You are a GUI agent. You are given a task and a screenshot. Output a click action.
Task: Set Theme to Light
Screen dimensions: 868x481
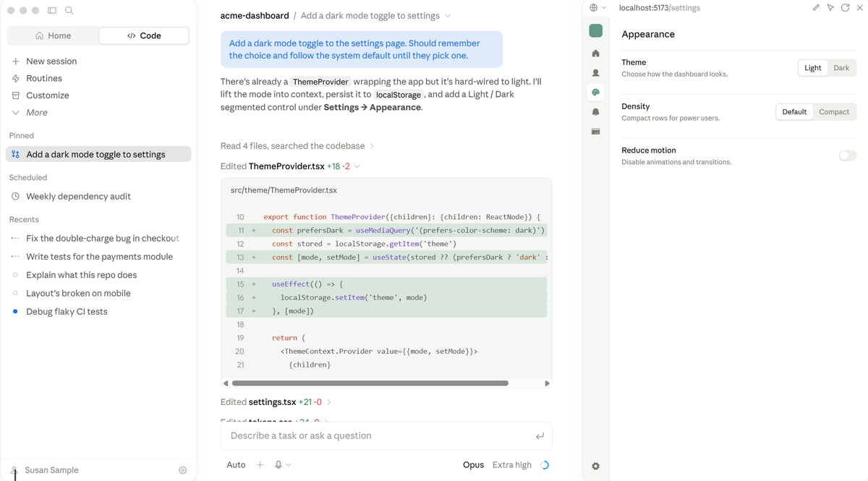coord(813,68)
